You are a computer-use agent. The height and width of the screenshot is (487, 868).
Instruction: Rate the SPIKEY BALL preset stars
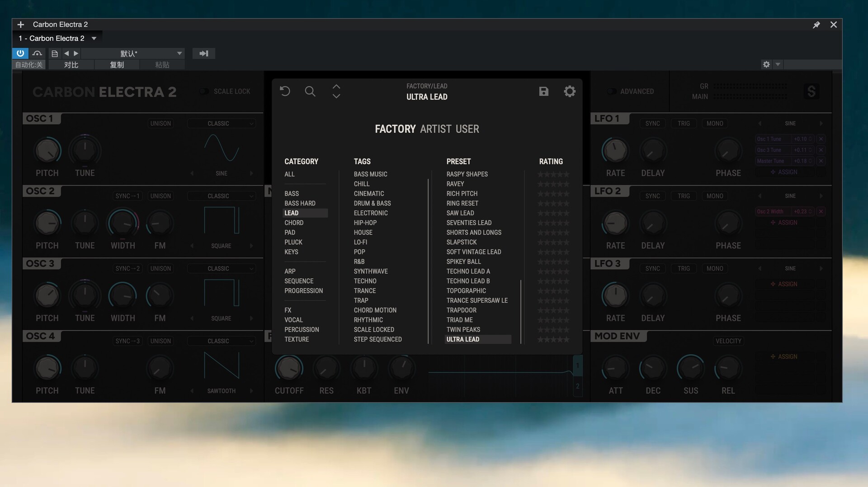point(553,262)
